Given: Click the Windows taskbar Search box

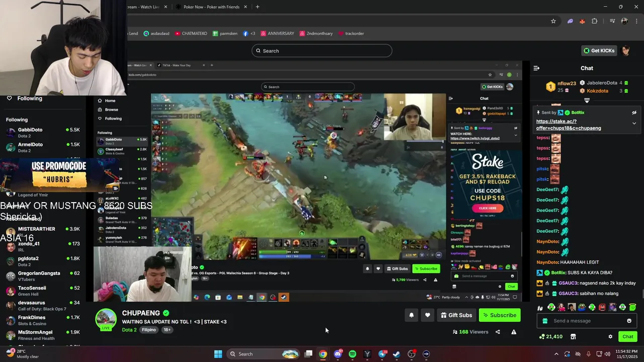Looking at the screenshot, I should click(264, 354).
